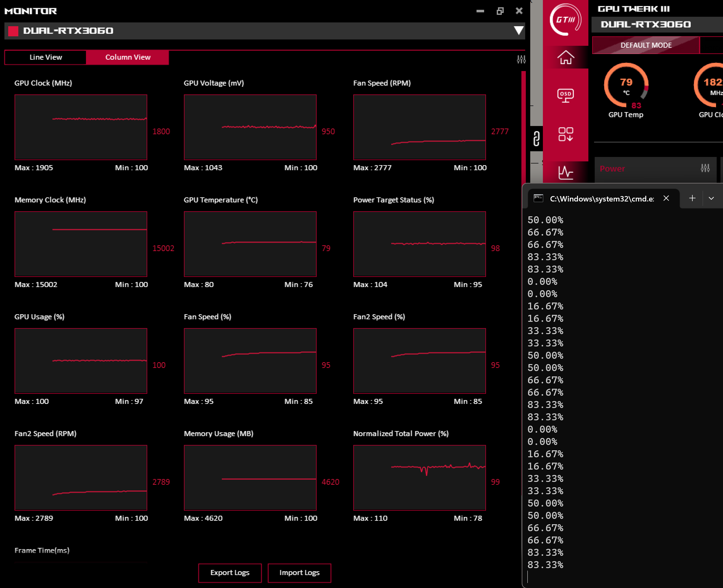This screenshot has width=723, height=588.
Task: Select the Column View tab
Action: point(127,57)
